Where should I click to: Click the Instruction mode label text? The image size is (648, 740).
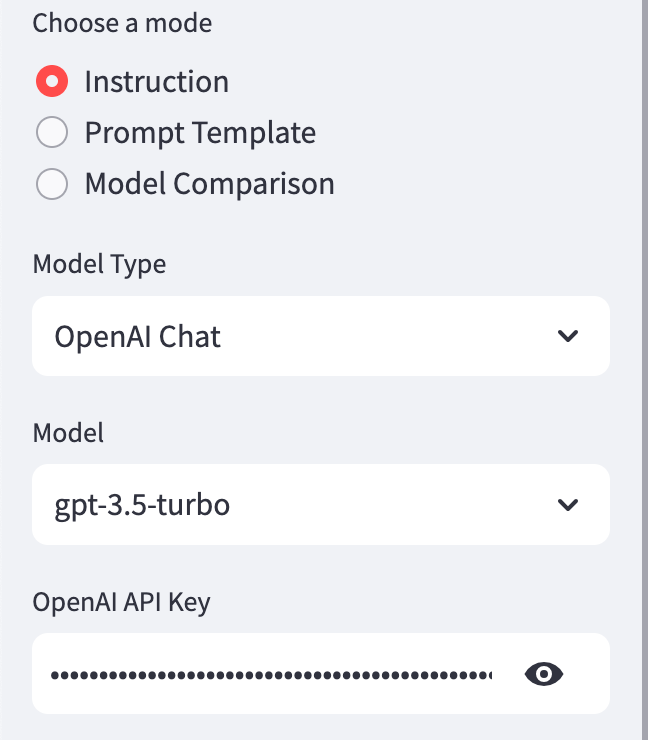156,81
